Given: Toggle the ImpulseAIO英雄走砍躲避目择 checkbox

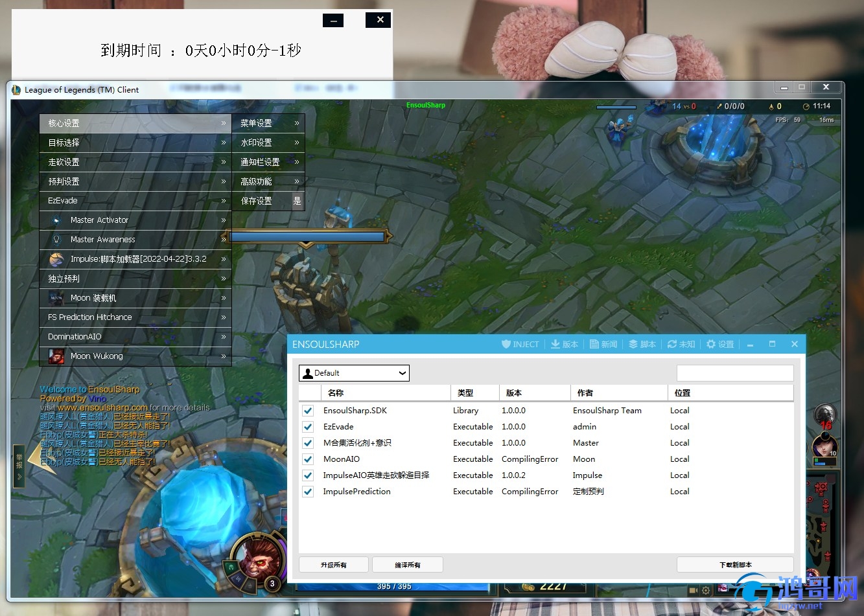Looking at the screenshot, I should tap(308, 475).
